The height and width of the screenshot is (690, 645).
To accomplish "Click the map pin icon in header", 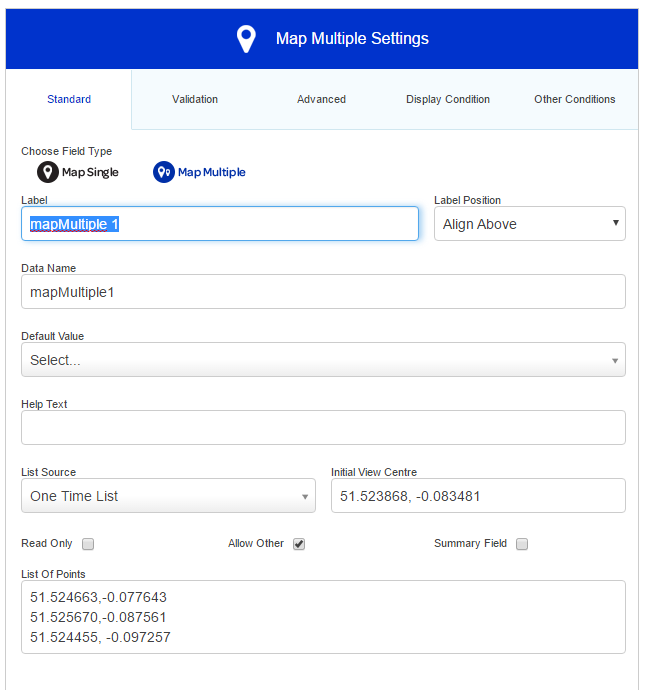I will pos(246,39).
